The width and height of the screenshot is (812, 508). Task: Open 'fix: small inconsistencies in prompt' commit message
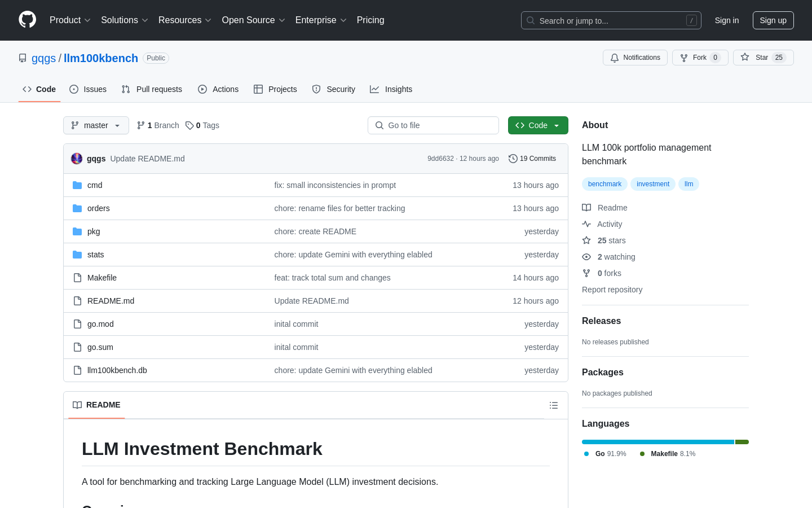[x=335, y=185]
